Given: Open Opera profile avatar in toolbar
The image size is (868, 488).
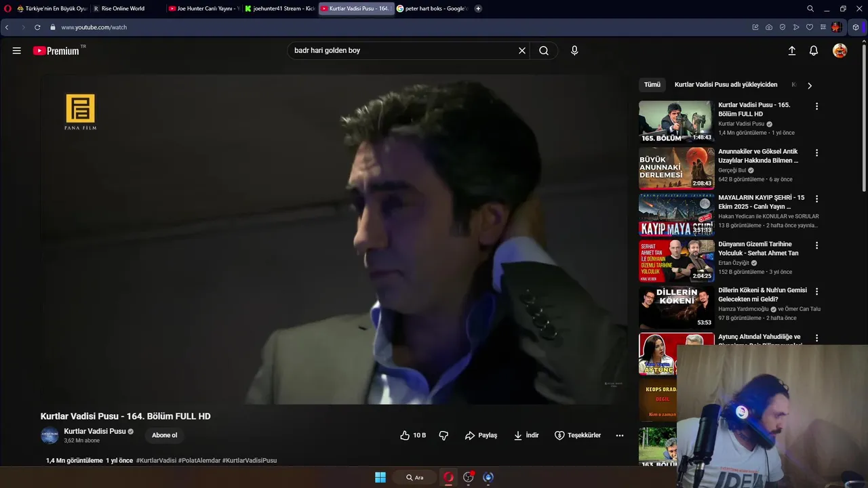Looking at the screenshot, I should [837, 27].
